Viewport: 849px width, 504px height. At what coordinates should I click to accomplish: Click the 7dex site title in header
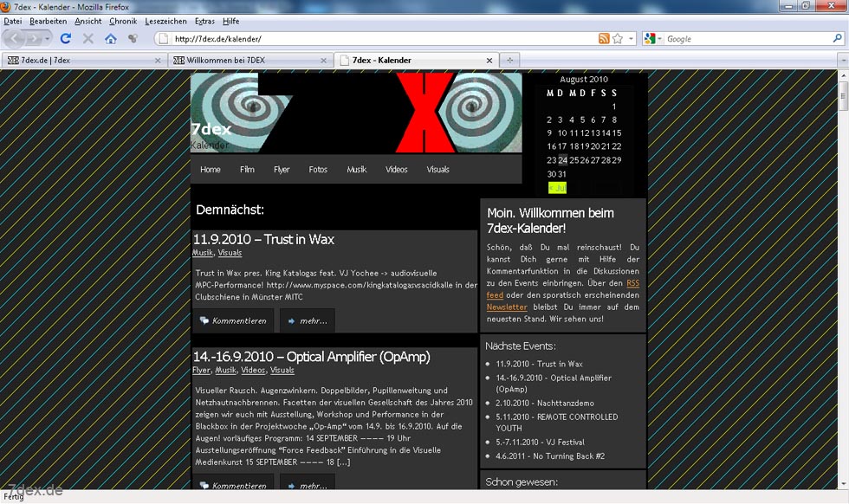(211, 129)
